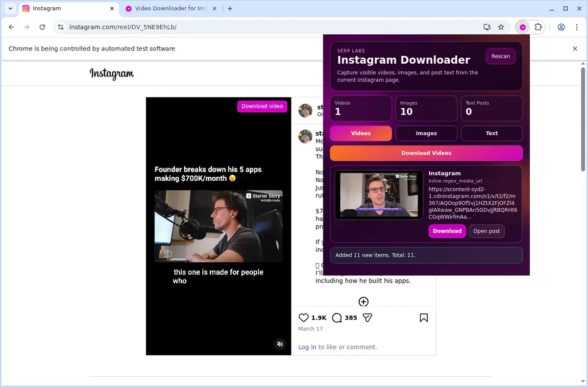
Task: Select the Videos count card
Action: 361,108
